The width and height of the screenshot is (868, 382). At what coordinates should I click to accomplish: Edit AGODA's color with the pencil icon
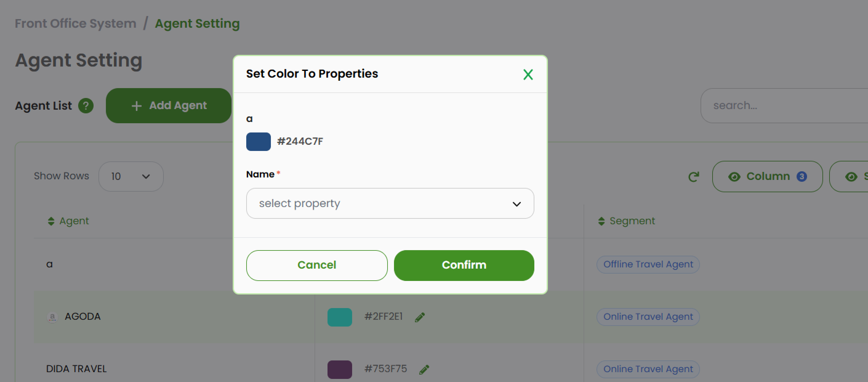(x=420, y=317)
